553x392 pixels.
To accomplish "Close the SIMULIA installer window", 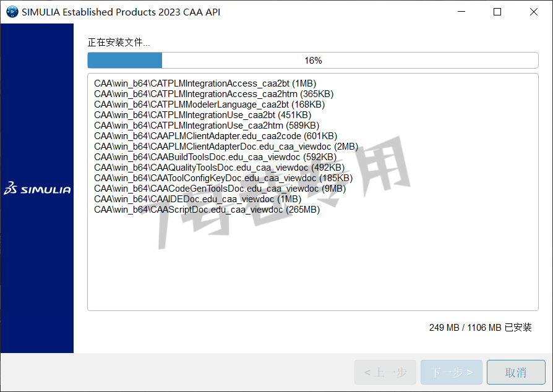I will 534,12.
